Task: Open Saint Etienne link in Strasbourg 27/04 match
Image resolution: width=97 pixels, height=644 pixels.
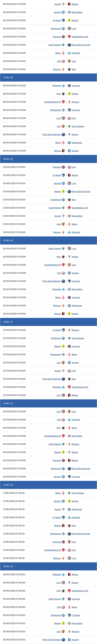Action: (78, 338)
